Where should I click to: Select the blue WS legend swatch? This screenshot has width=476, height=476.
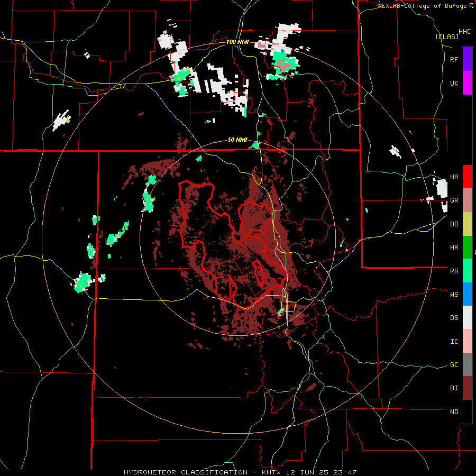(x=467, y=294)
